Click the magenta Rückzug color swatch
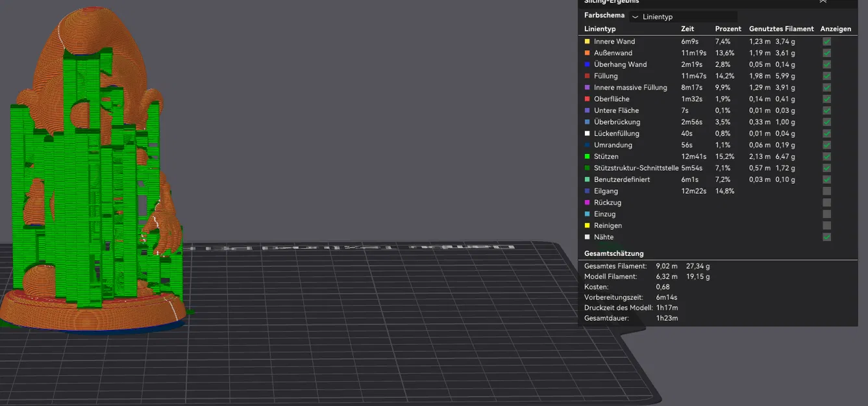868x406 pixels. tap(587, 203)
